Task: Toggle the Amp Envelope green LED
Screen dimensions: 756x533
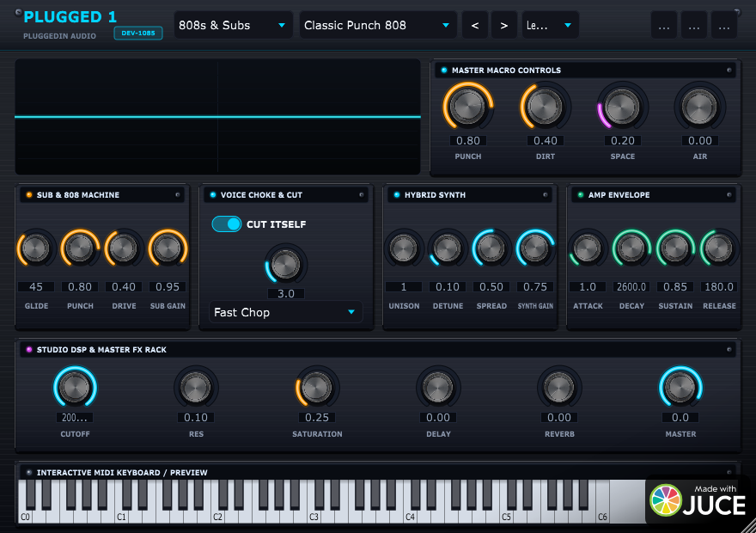Action: [x=581, y=195]
